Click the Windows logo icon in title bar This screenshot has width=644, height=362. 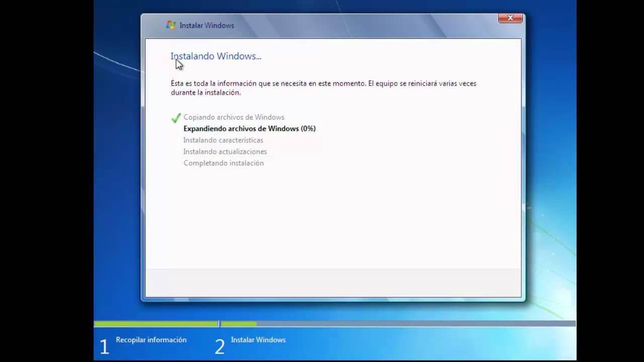(x=171, y=25)
